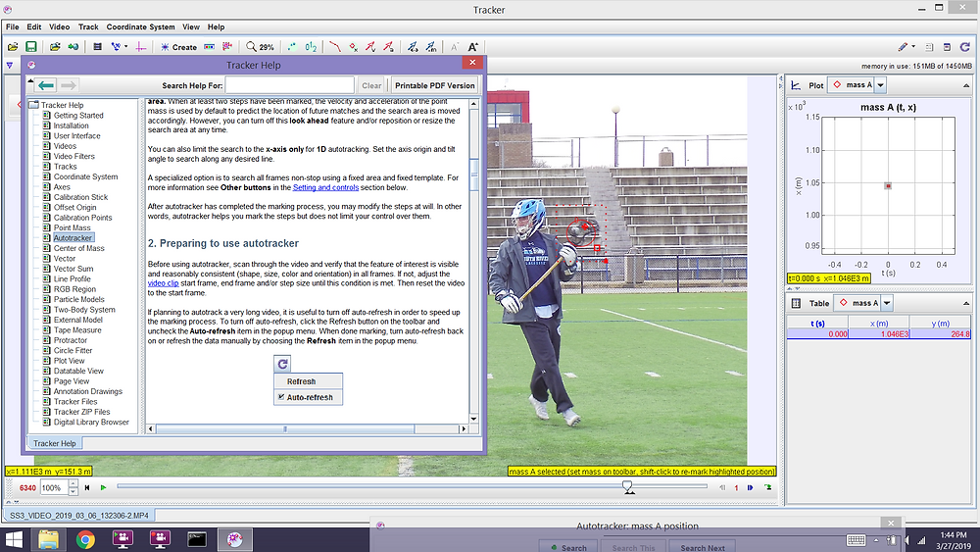The image size is (980, 552).
Task: Toggle the acceleration vectors icon
Action: pyautogui.click(x=389, y=47)
